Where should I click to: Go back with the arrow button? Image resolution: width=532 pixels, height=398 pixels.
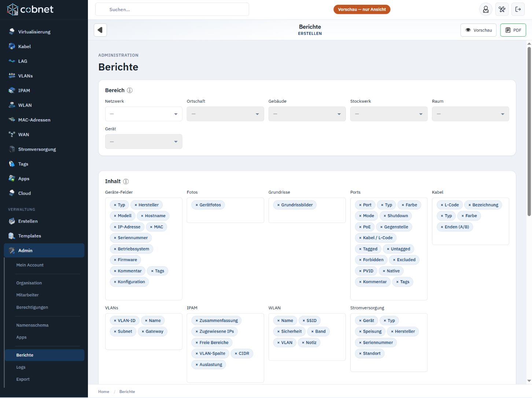pos(100,30)
